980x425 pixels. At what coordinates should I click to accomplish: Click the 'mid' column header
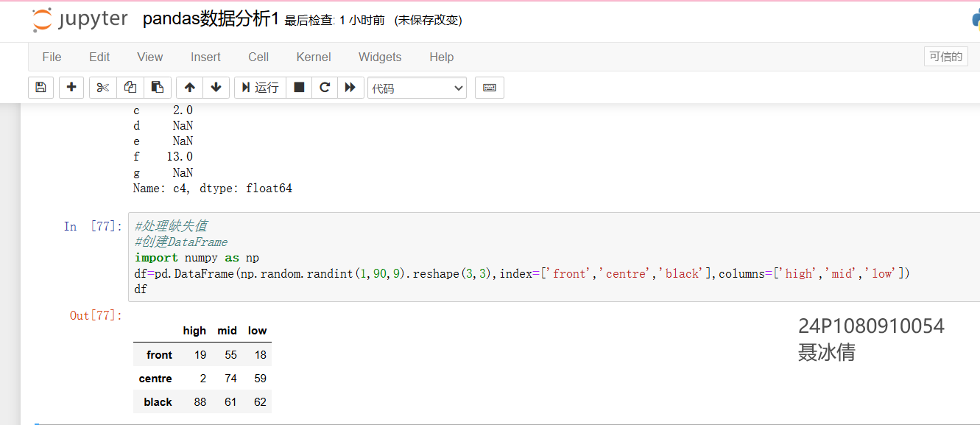pos(228,331)
